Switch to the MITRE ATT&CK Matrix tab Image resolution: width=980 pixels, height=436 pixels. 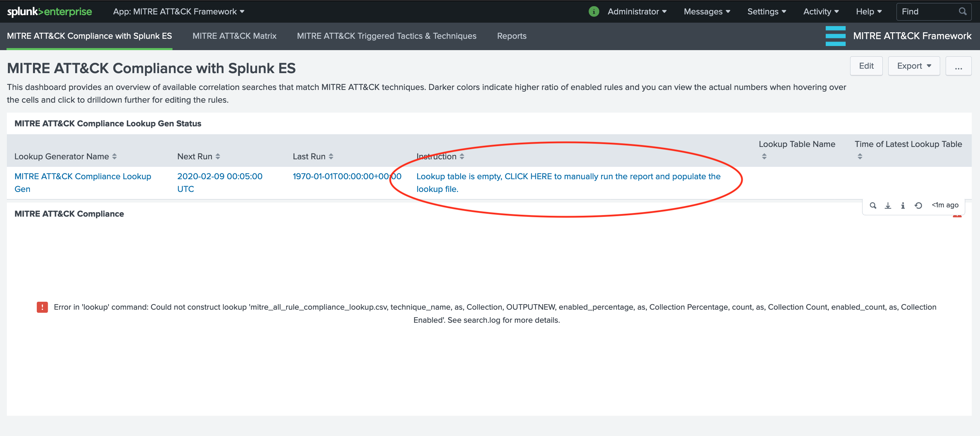234,36
